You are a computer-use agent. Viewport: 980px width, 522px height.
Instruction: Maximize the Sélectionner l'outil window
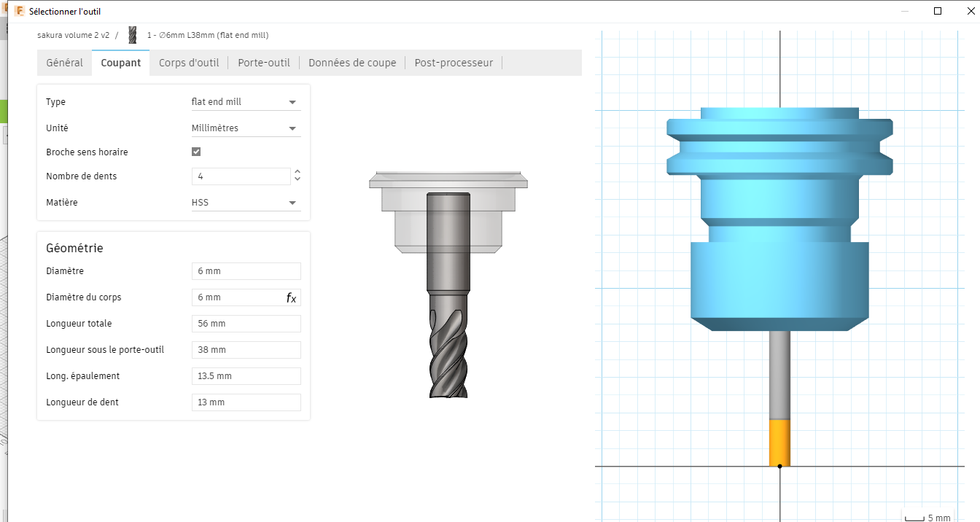coord(938,11)
